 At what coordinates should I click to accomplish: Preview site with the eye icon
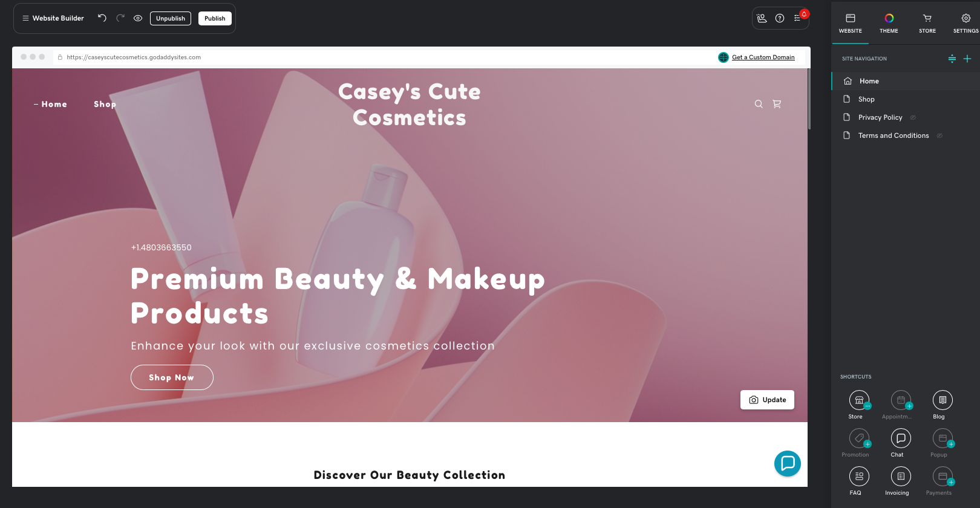coord(138,18)
